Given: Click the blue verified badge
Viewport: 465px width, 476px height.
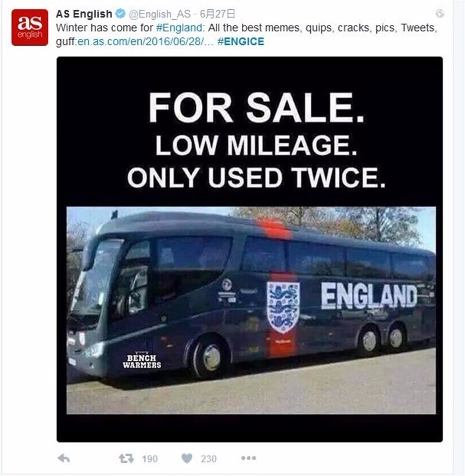Looking at the screenshot, I should (120, 13).
